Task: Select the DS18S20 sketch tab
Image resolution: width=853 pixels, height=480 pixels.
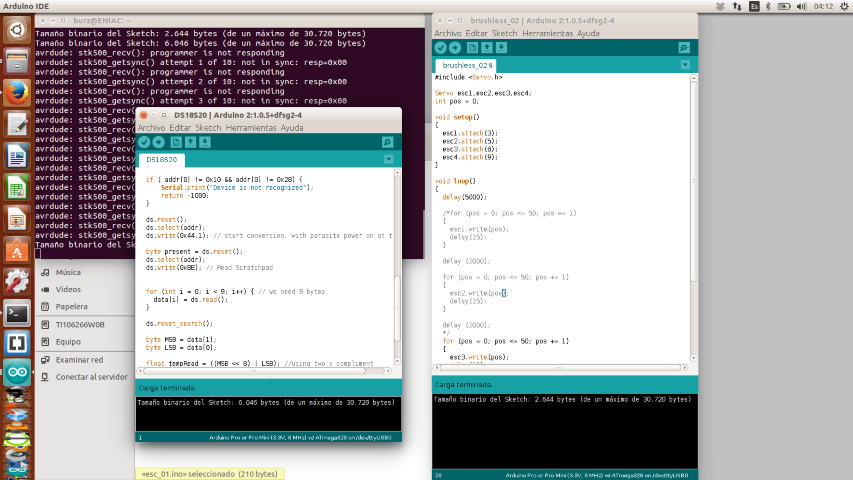Action: (162, 159)
